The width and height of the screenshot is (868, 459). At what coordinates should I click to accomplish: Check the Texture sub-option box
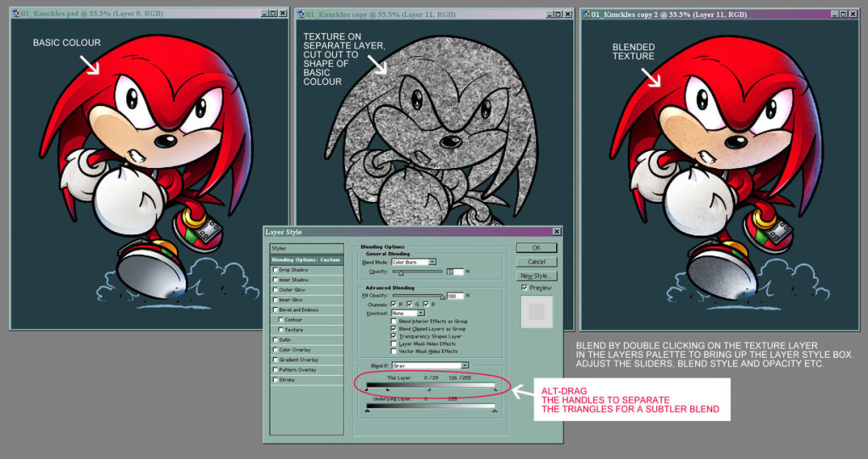coord(281,329)
